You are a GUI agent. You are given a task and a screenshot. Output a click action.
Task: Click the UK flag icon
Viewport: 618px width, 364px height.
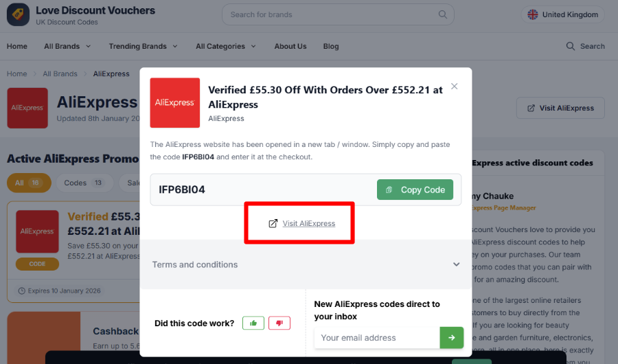(532, 14)
